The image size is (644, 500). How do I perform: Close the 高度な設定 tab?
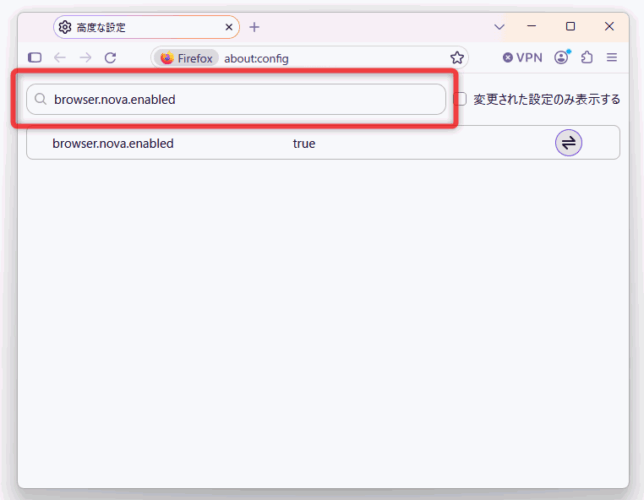[229, 27]
